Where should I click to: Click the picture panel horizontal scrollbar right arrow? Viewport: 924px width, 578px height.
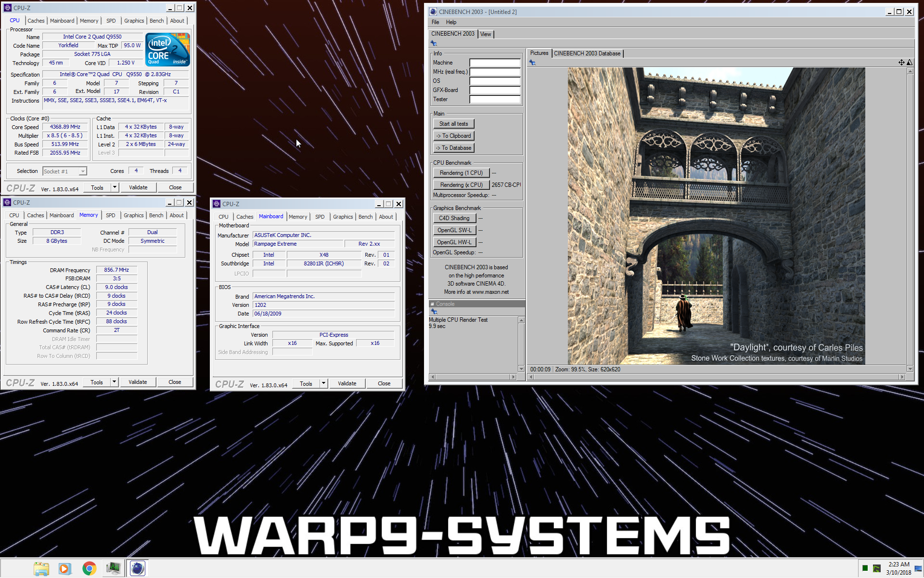[902, 377]
